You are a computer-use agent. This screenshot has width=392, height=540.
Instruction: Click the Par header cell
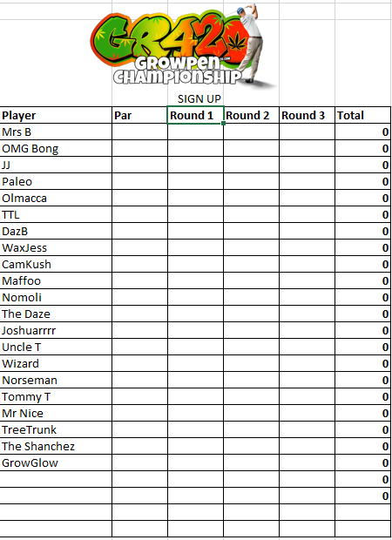(x=139, y=115)
